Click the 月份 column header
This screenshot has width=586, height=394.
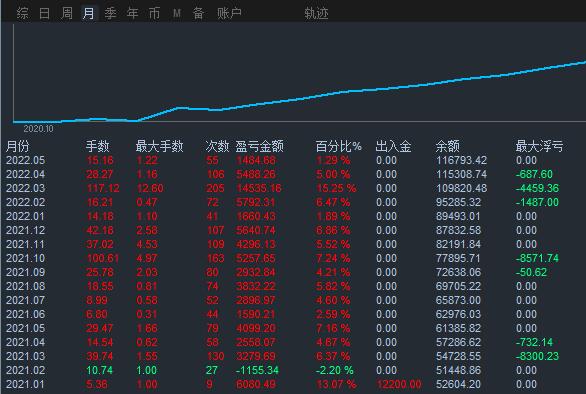[18, 146]
